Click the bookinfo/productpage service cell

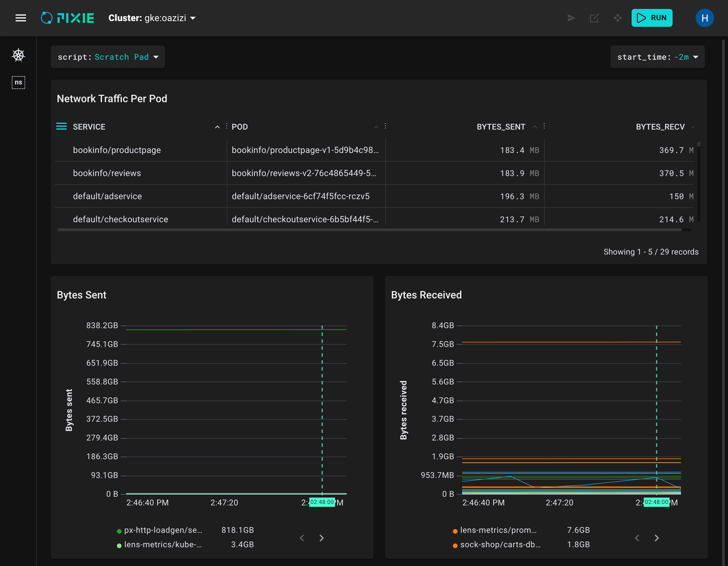click(117, 150)
